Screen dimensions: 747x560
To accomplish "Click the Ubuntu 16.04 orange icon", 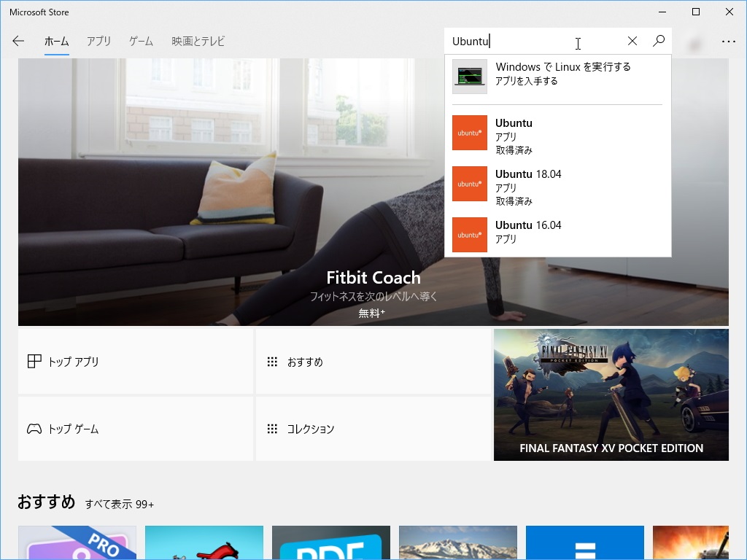I will click(x=469, y=235).
